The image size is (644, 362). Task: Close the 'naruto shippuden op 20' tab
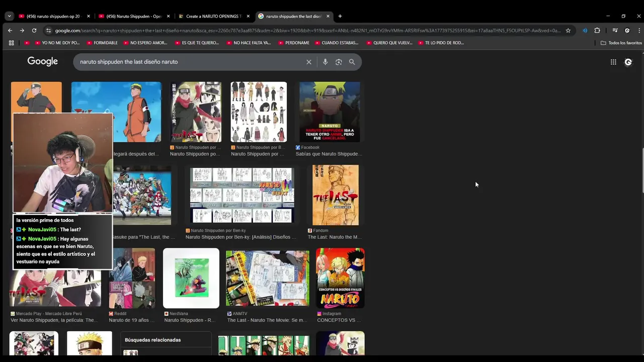click(89, 16)
